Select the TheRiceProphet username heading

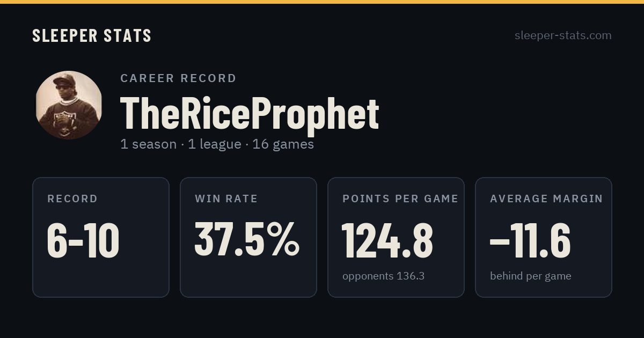250,113
